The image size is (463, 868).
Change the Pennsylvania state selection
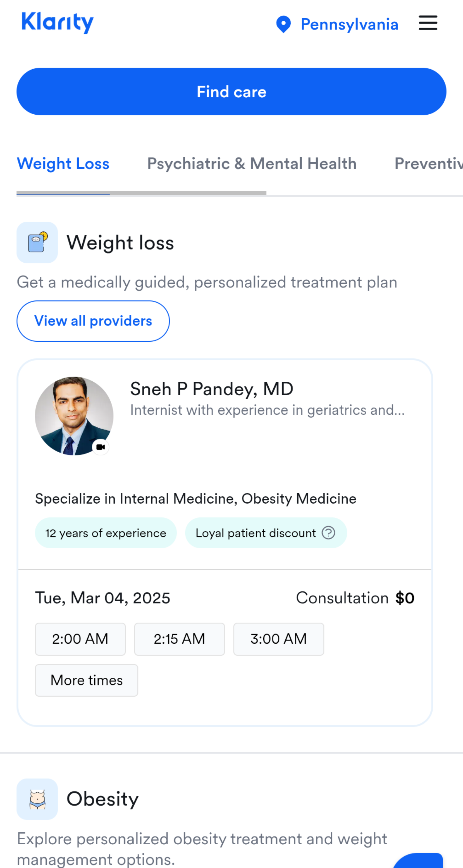349,24
